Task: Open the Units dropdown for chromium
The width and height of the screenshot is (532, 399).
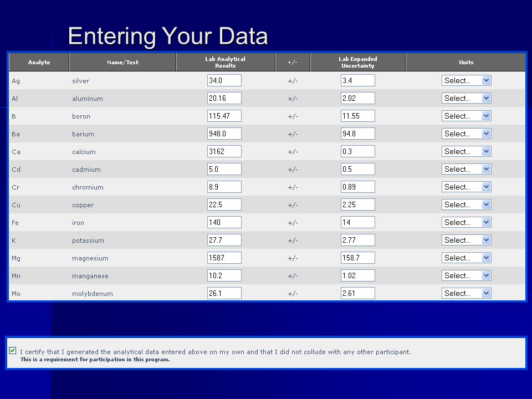Action: tap(466, 187)
